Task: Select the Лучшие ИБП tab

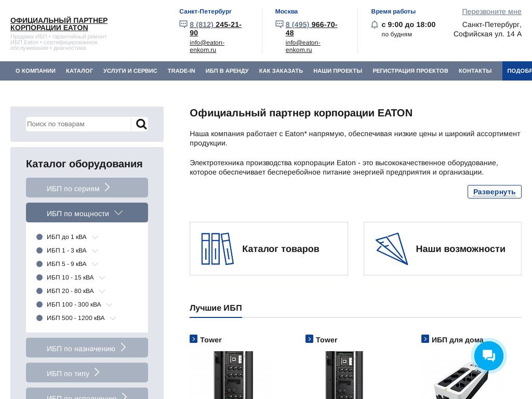Action: coord(216,308)
